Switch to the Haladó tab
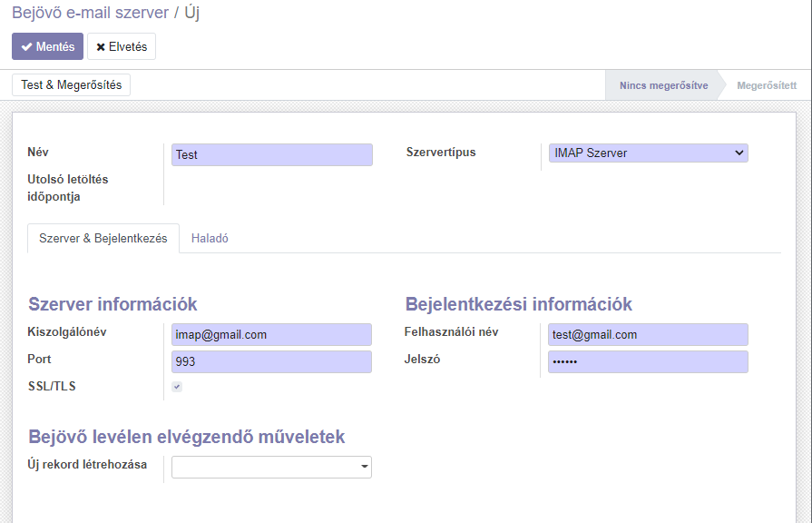Viewport: 812px width, 523px height. (210, 239)
